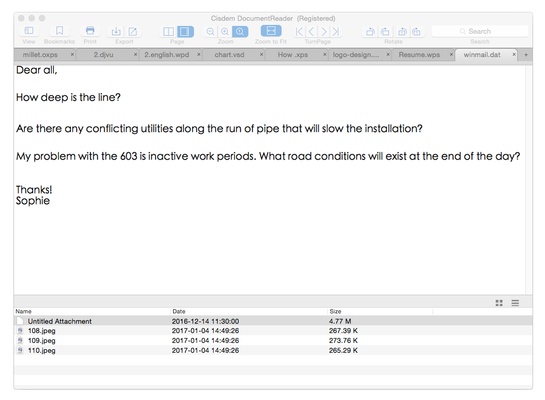Close the How .xps tab
The image size is (545, 400).
[x=324, y=55]
